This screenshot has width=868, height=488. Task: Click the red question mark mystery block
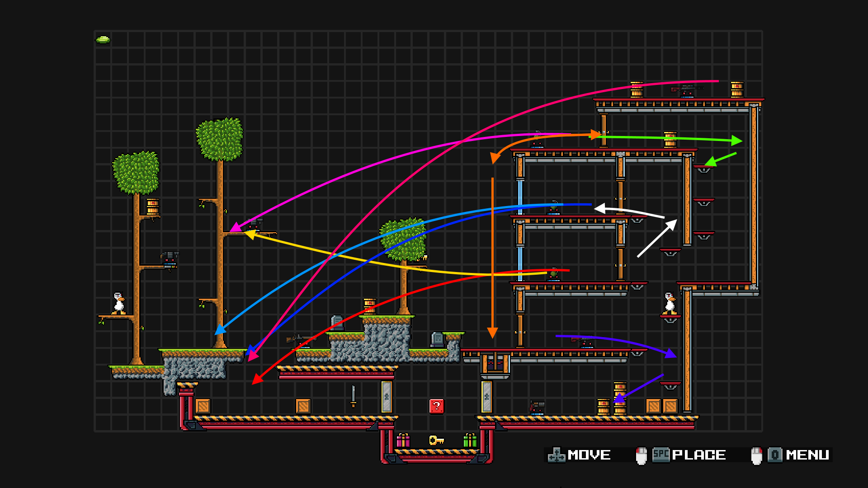click(x=436, y=406)
